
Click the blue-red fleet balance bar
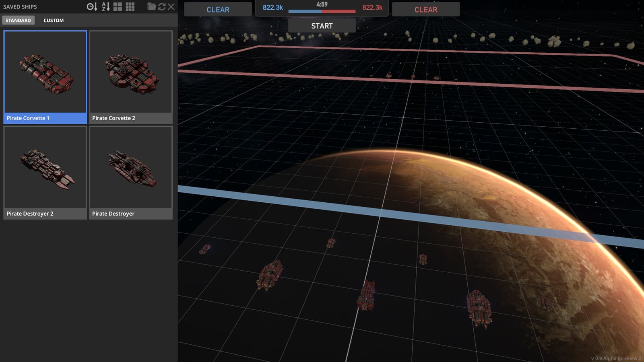(x=322, y=11)
